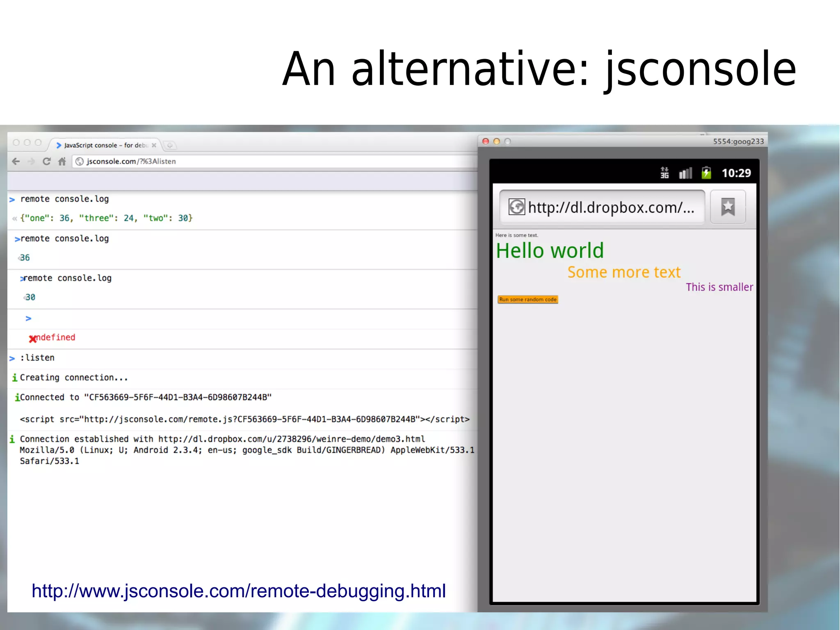Click the :listen command line
840x630 pixels.
coord(37,358)
